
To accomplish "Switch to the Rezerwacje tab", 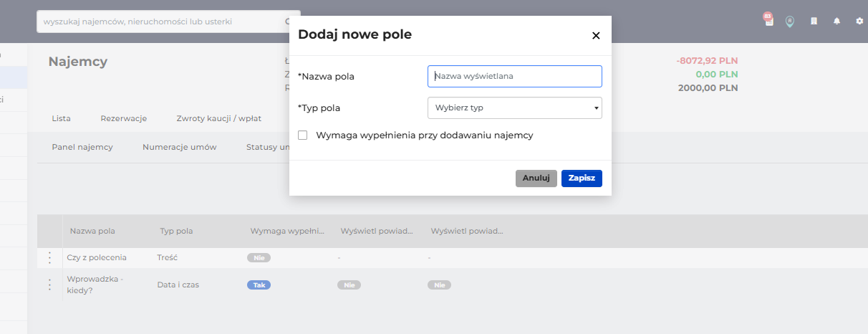I will tap(123, 118).
